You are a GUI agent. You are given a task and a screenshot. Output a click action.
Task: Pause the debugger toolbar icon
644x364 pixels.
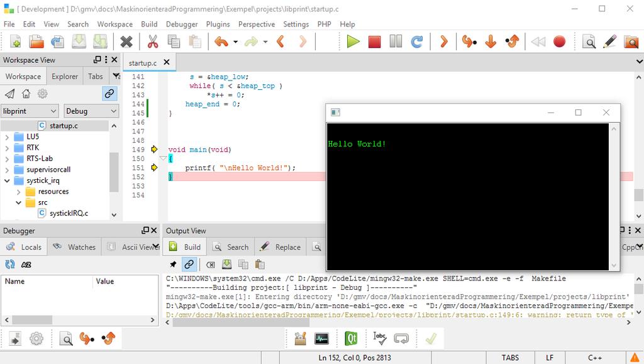pos(396,41)
